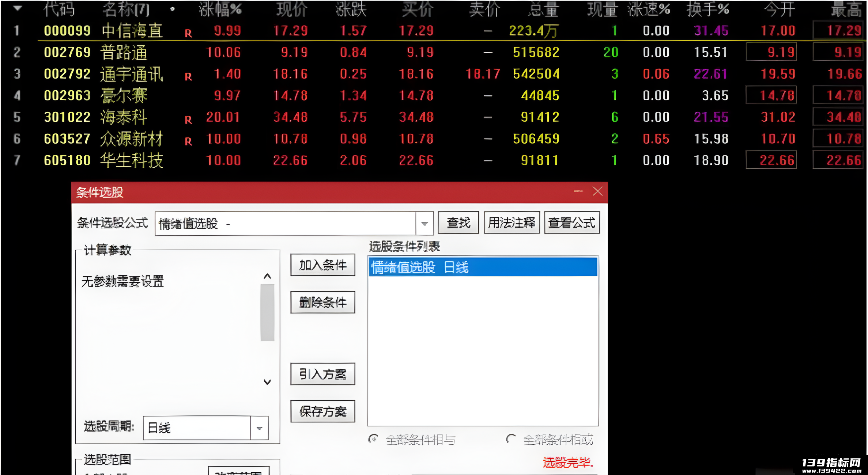Image resolution: width=868 pixels, height=475 pixels.
Task: Open the 条件选股公式 dropdown arrow
Action: pos(424,224)
